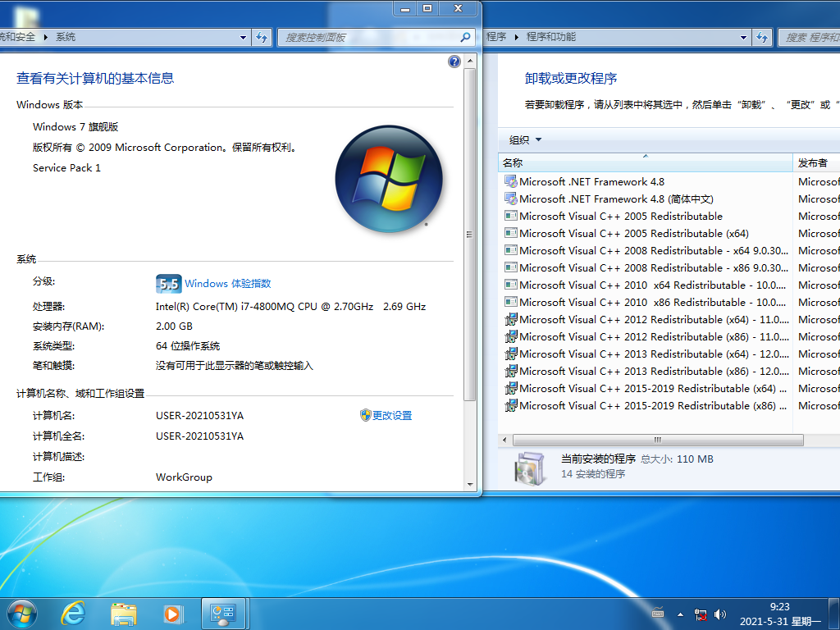Screen dimensions: 840x630
Task: Click the icon of Visual C++ 2012 Redistributable (x64)
Action: (x=511, y=319)
